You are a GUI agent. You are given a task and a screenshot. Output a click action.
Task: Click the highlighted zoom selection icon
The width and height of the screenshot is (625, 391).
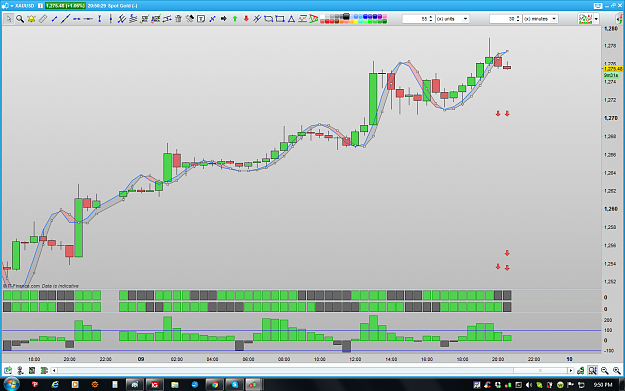592,371
